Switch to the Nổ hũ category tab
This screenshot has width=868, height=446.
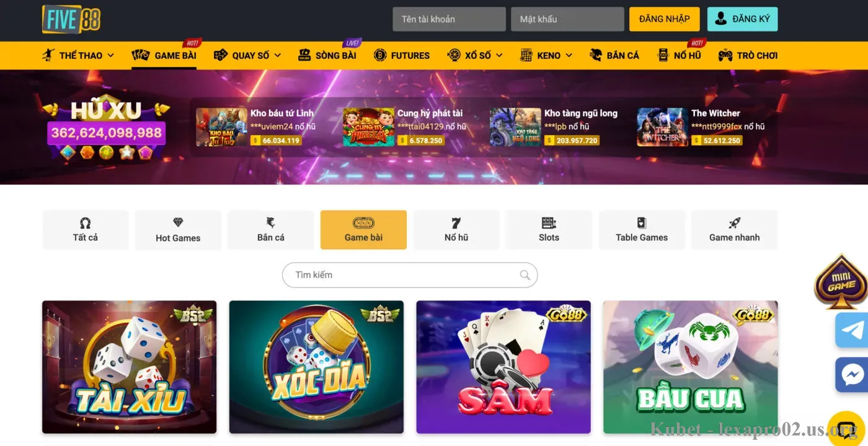(x=456, y=230)
